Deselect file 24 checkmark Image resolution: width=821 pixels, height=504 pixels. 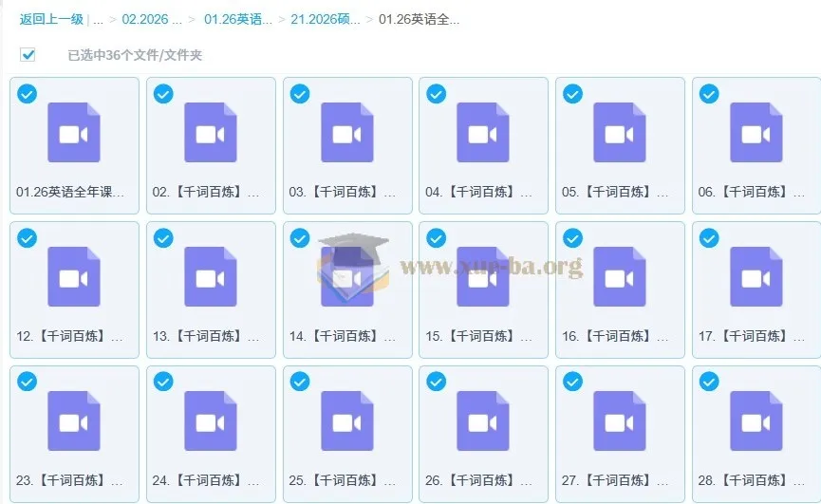point(163,382)
